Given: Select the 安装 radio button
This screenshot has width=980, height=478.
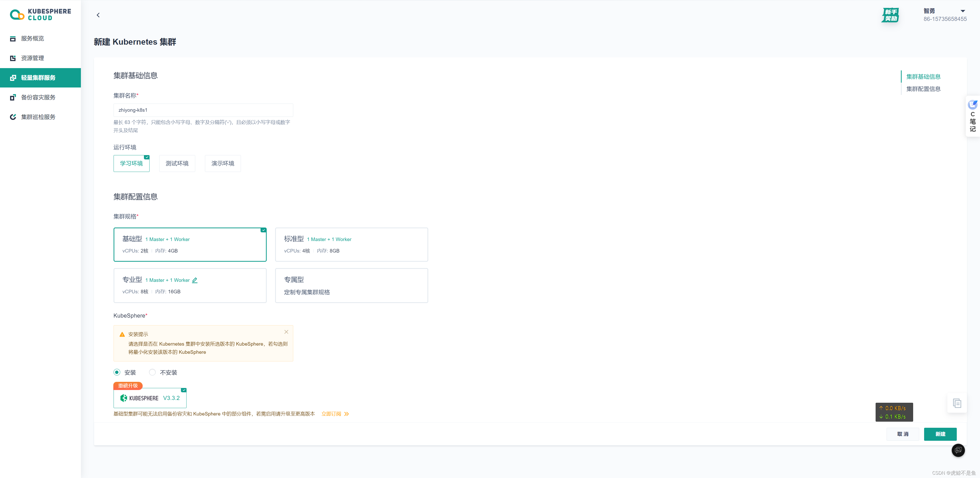Looking at the screenshot, I should [117, 372].
